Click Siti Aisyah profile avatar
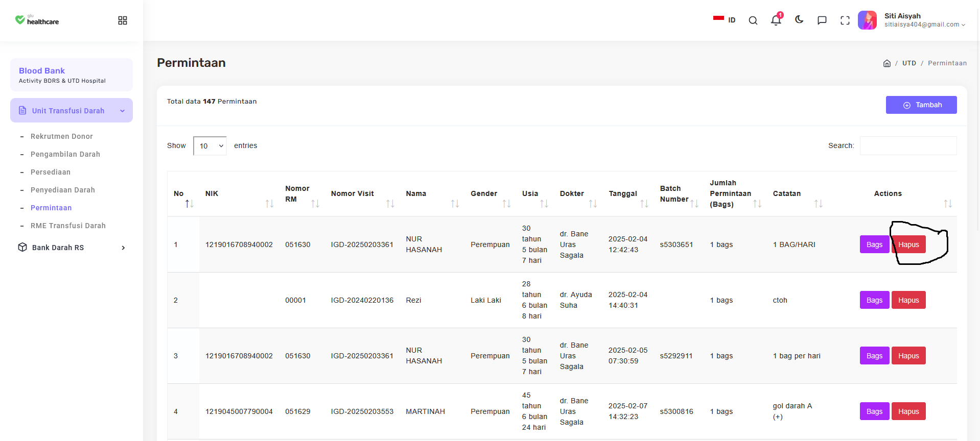 coord(867,20)
